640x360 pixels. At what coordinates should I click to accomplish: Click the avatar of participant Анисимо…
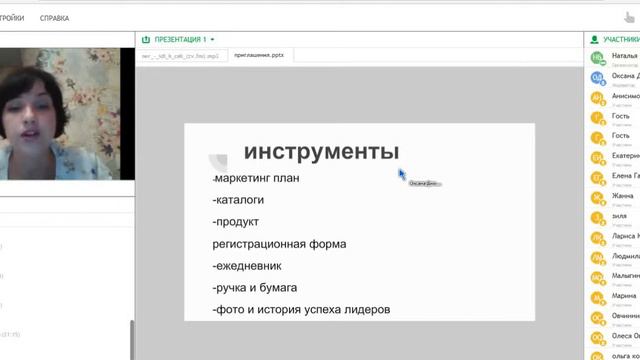[598, 98]
